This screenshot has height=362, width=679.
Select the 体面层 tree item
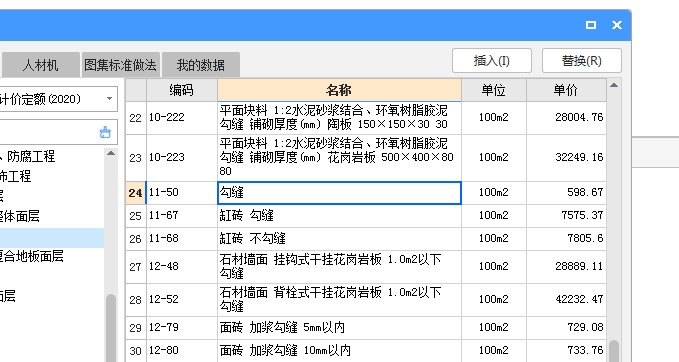tap(19, 216)
